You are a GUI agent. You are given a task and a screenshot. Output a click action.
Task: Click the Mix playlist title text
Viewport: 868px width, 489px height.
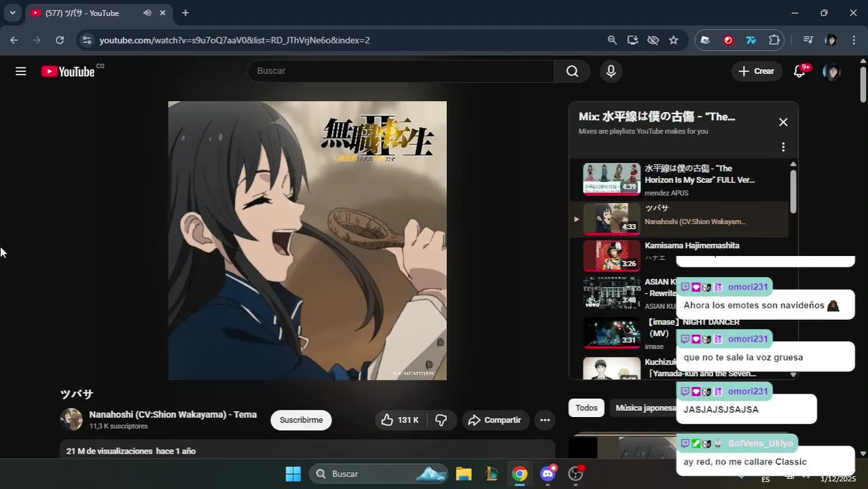pyautogui.click(x=657, y=117)
